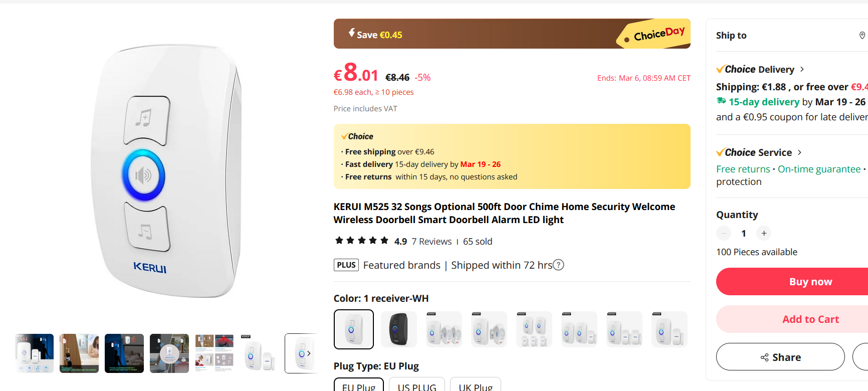
Task: Click the Buy now button
Action: [x=810, y=282]
